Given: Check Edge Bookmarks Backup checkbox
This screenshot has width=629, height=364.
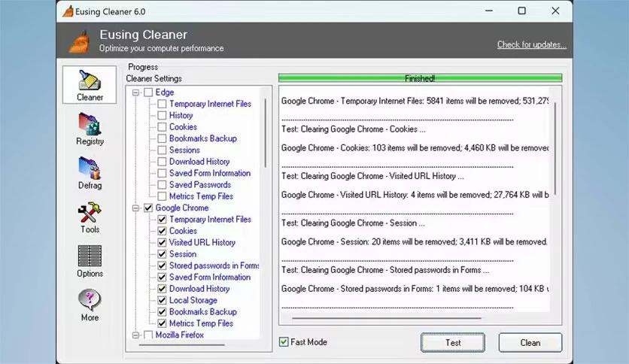Looking at the screenshot, I should click(x=162, y=138).
